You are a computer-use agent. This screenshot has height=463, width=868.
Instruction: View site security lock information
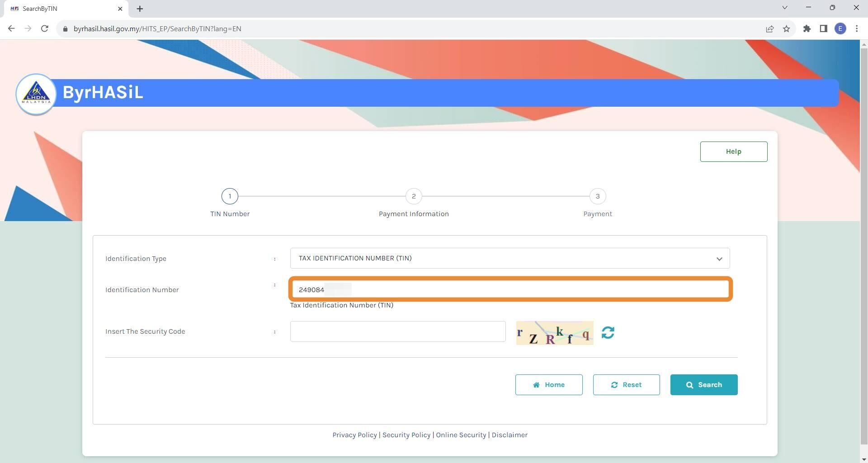[66, 28]
